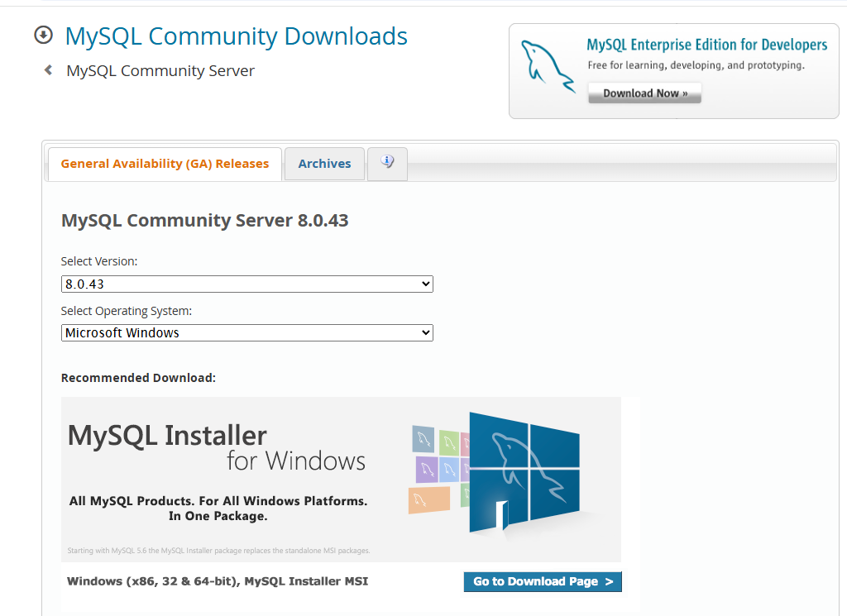Image resolution: width=847 pixels, height=616 pixels.
Task: Open the MySQL Community Downloads heading link
Action: tap(236, 36)
